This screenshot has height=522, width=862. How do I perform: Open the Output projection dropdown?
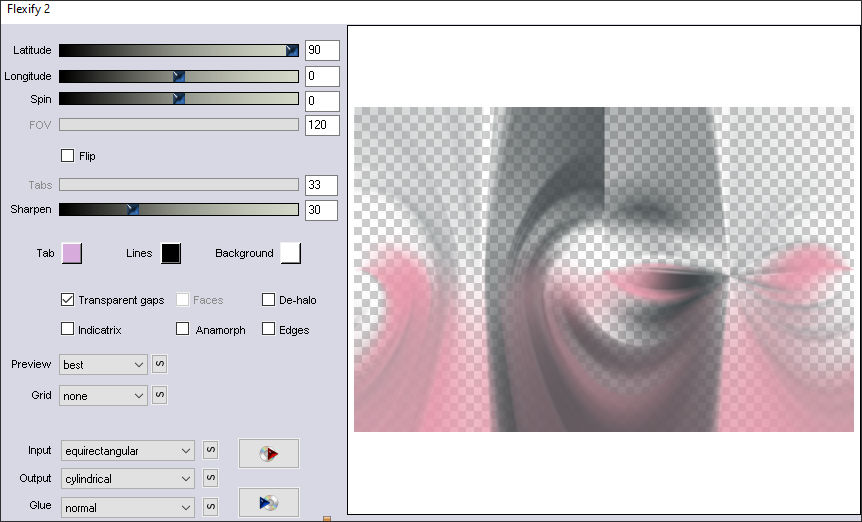click(128, 479)
